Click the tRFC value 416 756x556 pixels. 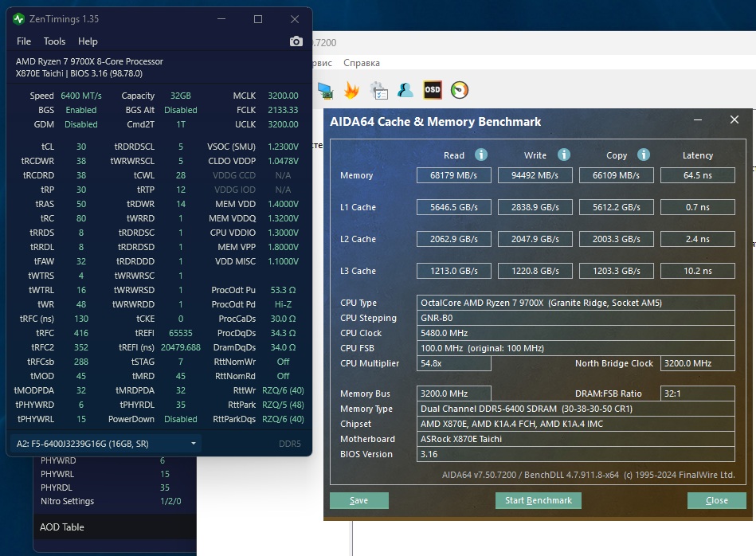tap(81, 333)
